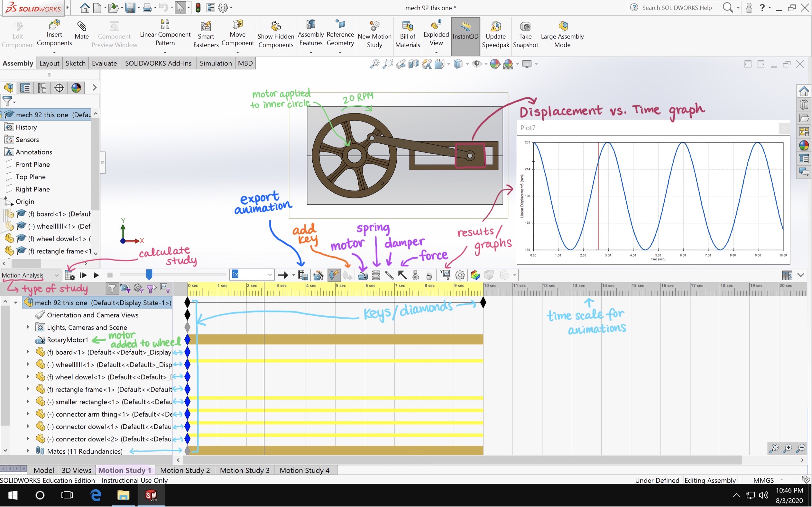
Task: Open the ConfigurationManager tab icon
Action: 42,88
